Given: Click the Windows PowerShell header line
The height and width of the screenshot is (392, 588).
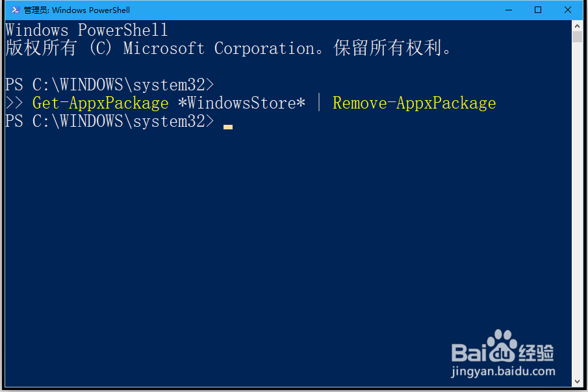Looking at the screenshot, I should (x=86, y=30).
